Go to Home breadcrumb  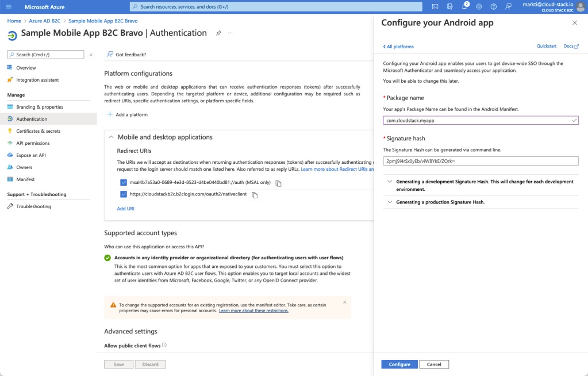pyautogui.click(x=14, y=21)
